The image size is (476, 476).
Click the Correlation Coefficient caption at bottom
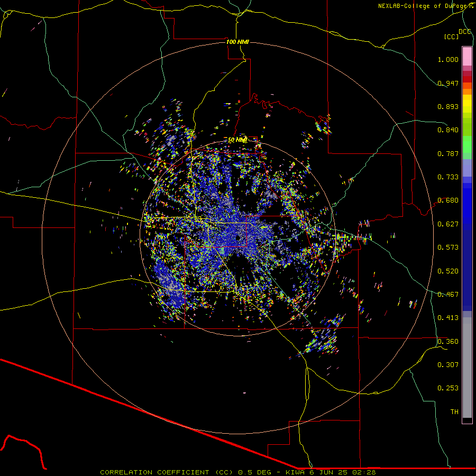(238, 472)
